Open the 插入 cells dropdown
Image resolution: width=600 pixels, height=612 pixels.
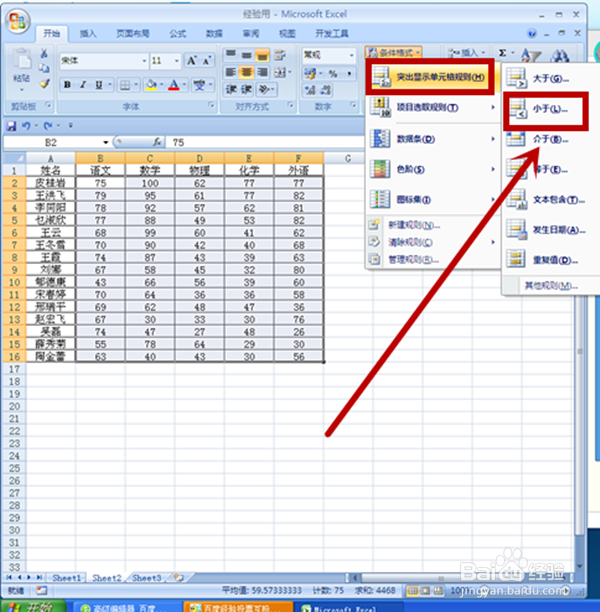point(466,53)
